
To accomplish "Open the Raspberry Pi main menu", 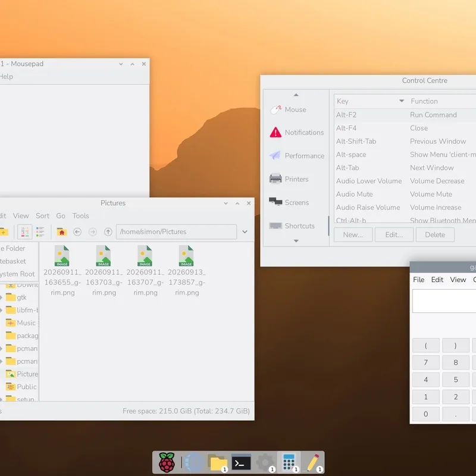I will (167, 462).
